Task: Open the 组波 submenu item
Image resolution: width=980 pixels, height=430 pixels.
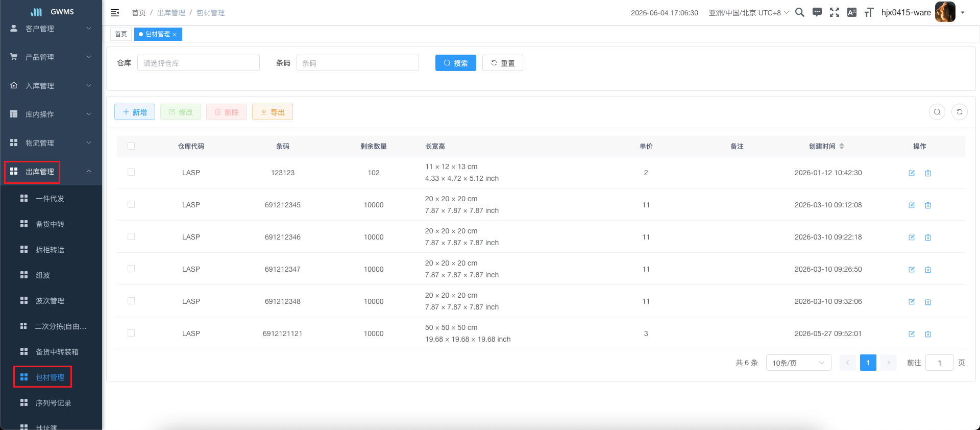Action: (x=51, y=275)
